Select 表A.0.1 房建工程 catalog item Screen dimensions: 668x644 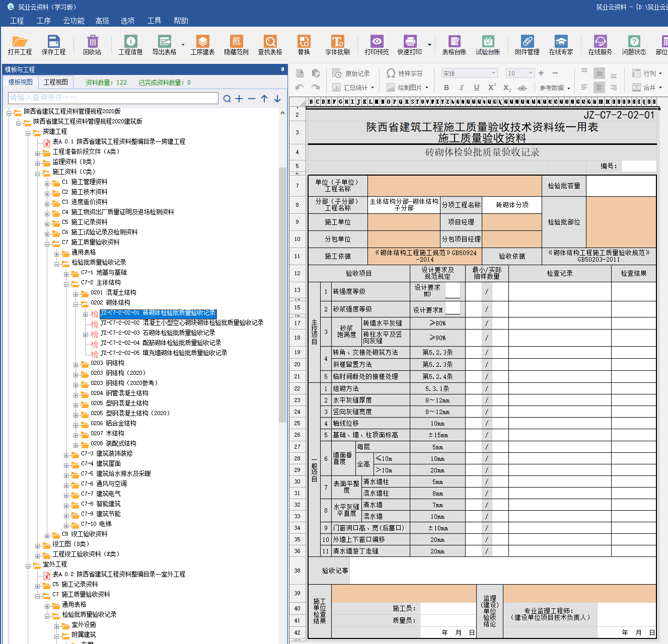pyautogui.click(x=119, y=141)
